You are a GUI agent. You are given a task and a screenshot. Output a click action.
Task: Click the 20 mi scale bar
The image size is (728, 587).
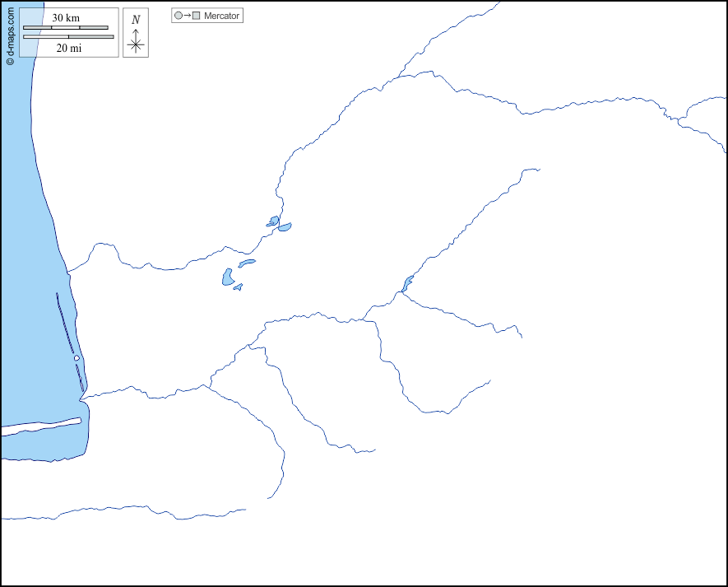[68, 37]
